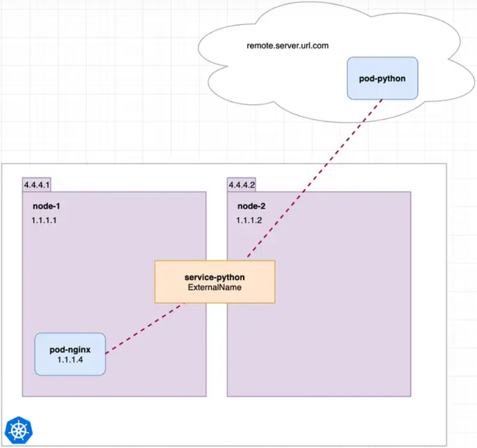
Task: Select the pod-python box in the cloud
Action: pos(382,78)
